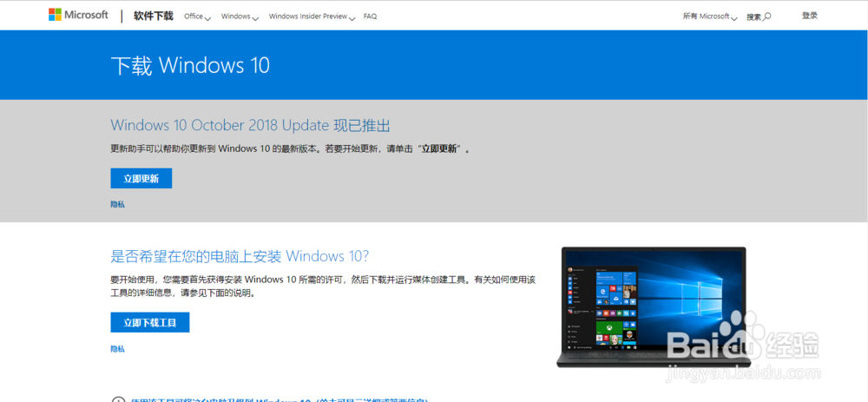Viewport: 868px width, 402px height.
Task: Expand the Windows Insider Preview menu
Action: point(312,16)
